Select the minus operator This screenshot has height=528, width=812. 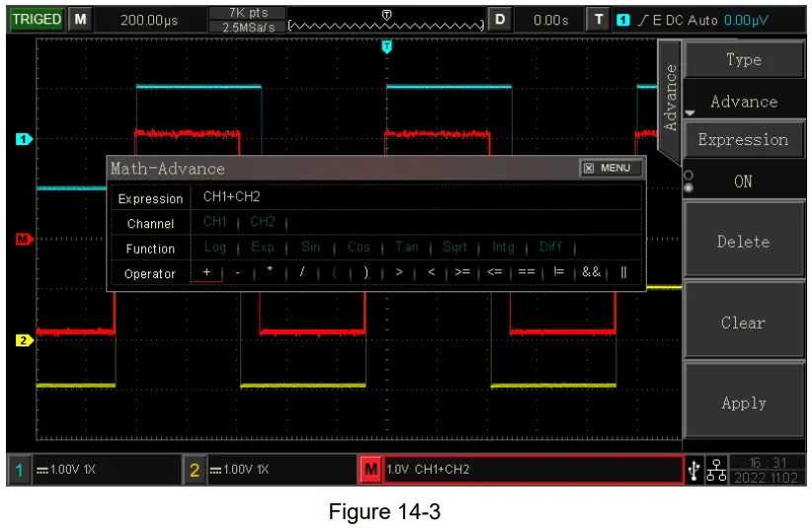click(238, 272)
